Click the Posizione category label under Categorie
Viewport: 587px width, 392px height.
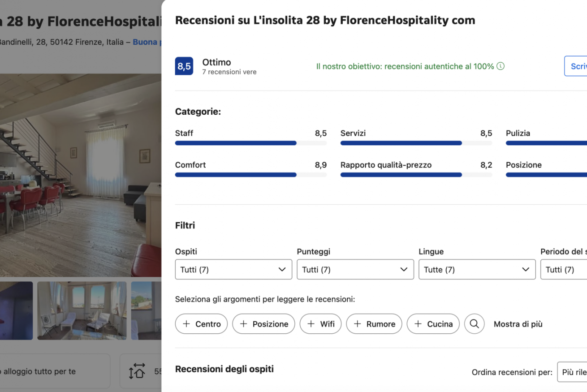tap(524, 165)
